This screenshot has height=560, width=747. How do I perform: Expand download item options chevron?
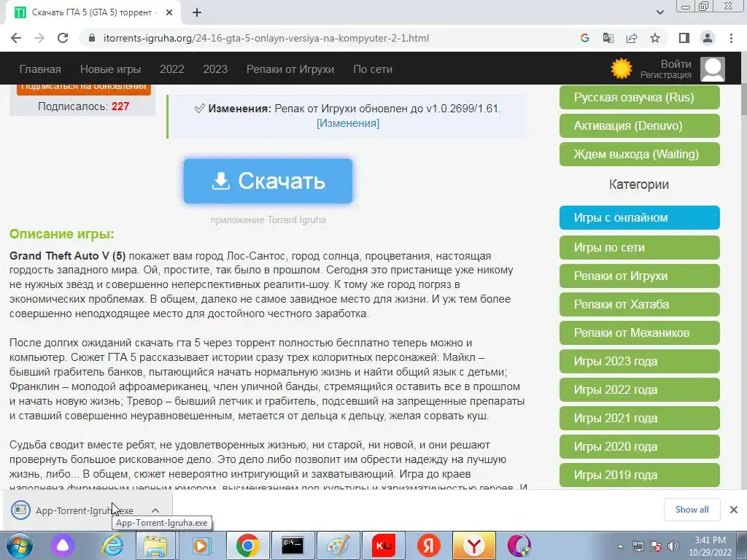[155, 510]
